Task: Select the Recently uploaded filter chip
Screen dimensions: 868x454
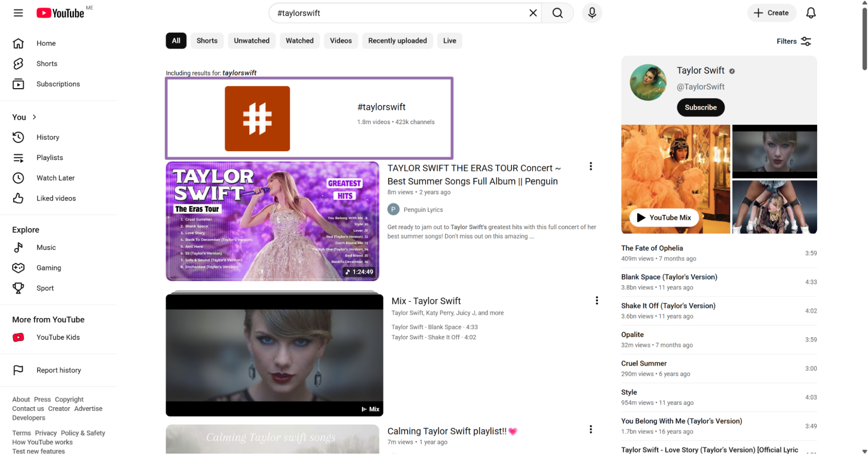Action: pos(397,41)
